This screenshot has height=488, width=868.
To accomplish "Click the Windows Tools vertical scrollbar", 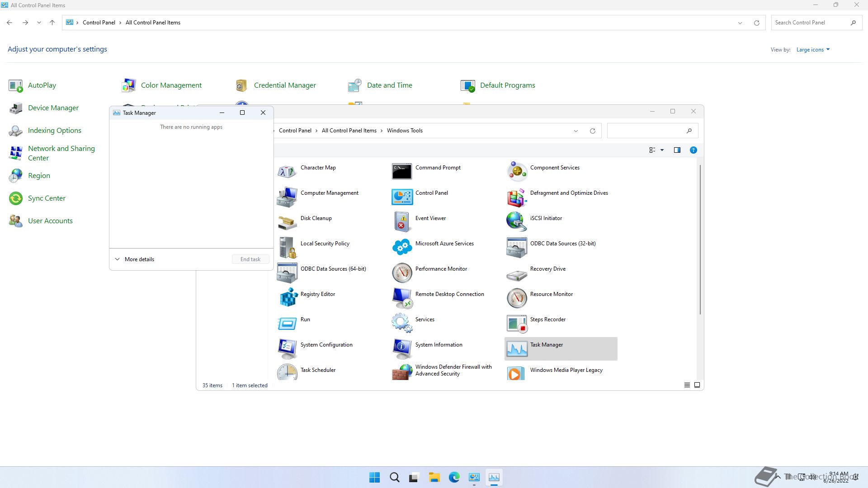I will coord(700,239).
